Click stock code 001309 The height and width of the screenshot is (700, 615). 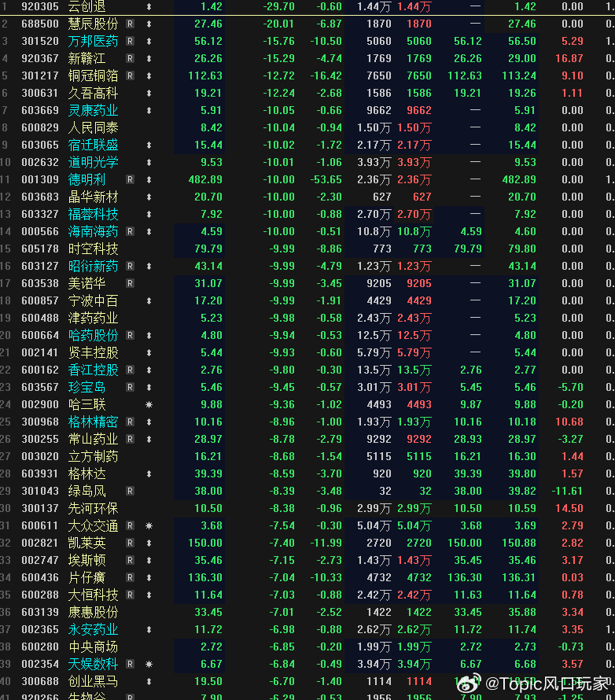pos(40,180)
